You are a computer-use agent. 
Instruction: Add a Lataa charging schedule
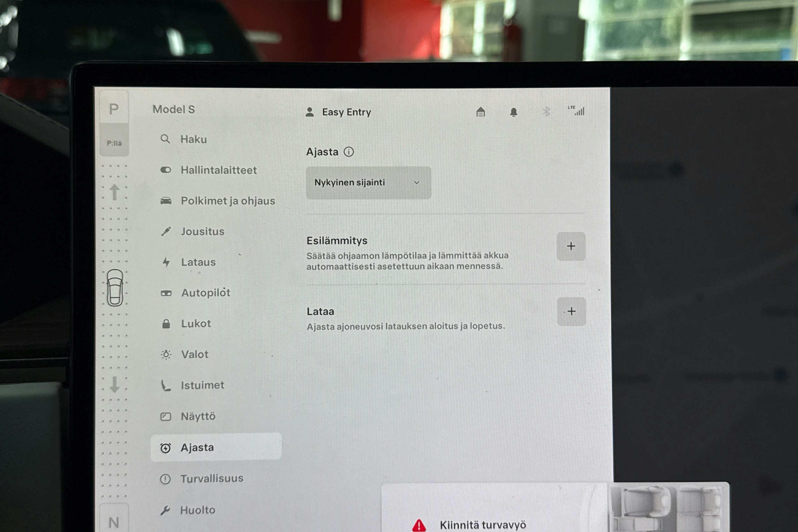coord(572,311)
